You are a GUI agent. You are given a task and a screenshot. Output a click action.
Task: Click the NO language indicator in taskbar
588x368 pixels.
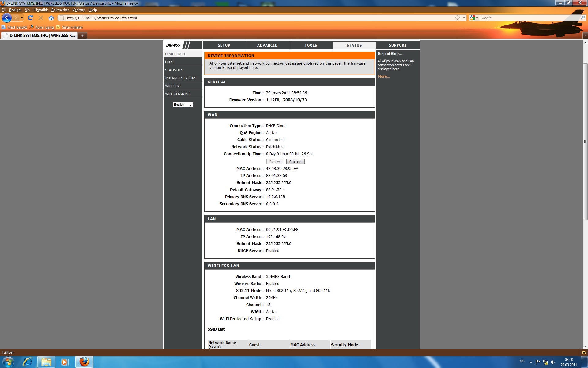pos(522,361)
